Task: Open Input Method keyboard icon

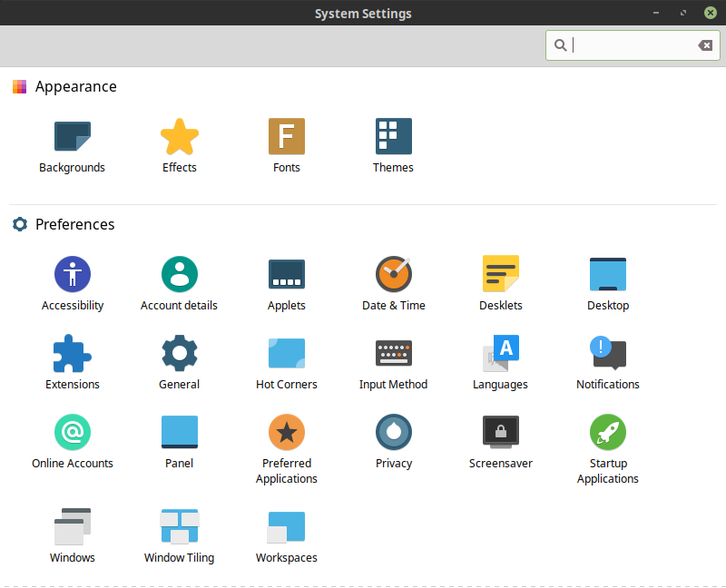Action: 394,353
